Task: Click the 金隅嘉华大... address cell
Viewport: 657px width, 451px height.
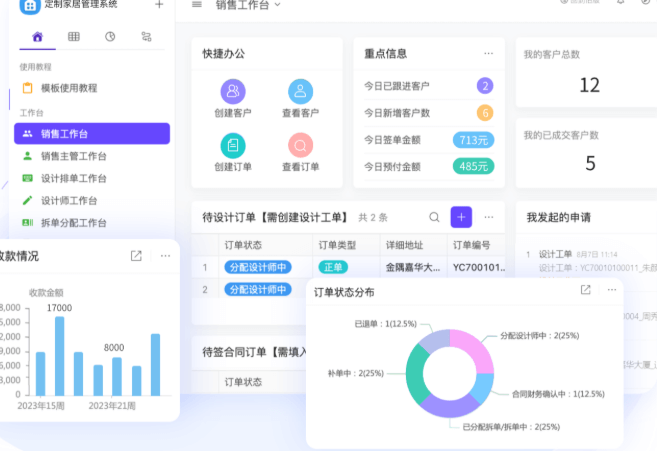Action: [413, 267]
